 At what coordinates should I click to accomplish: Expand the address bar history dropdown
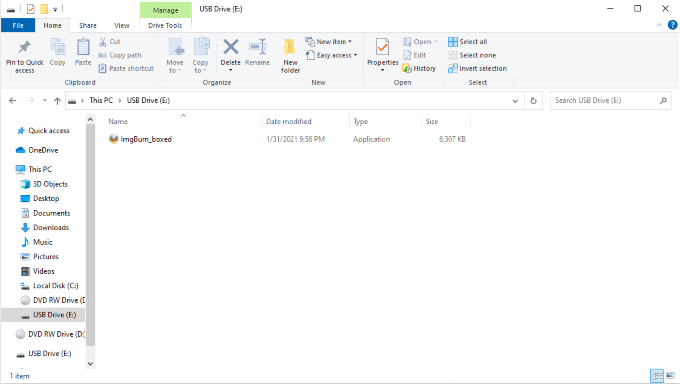pos(515,101)
